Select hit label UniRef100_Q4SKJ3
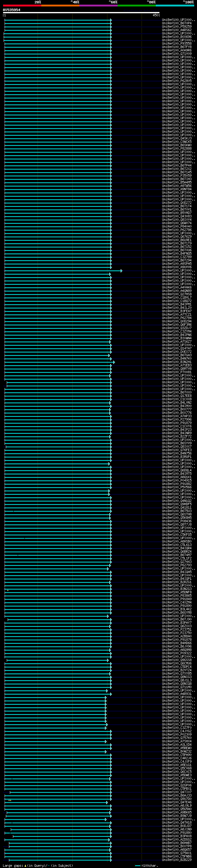Viewport: 197px width, 868px height. [x=177, y=139]
